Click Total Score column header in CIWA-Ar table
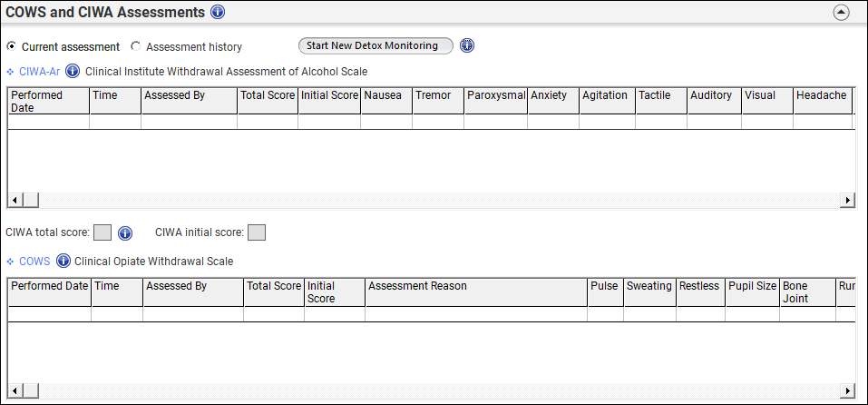Image resolution: width=868 pixels, height=405 pixels. point(268,95)
